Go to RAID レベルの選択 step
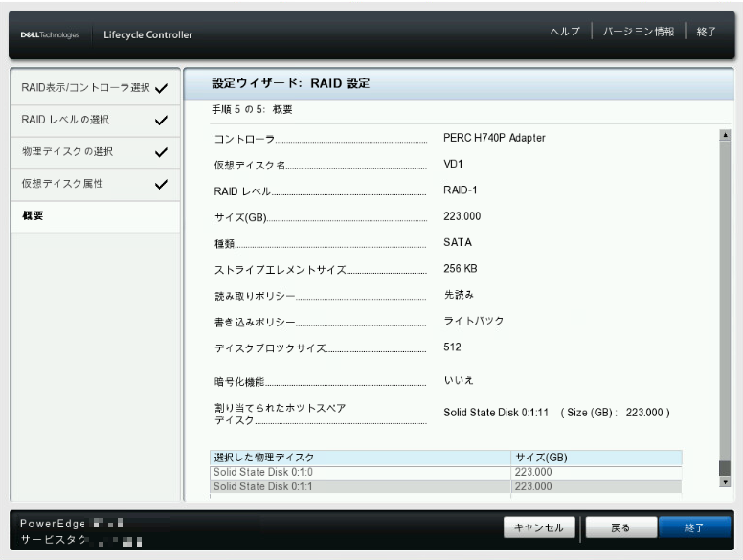 coord(65,120)
